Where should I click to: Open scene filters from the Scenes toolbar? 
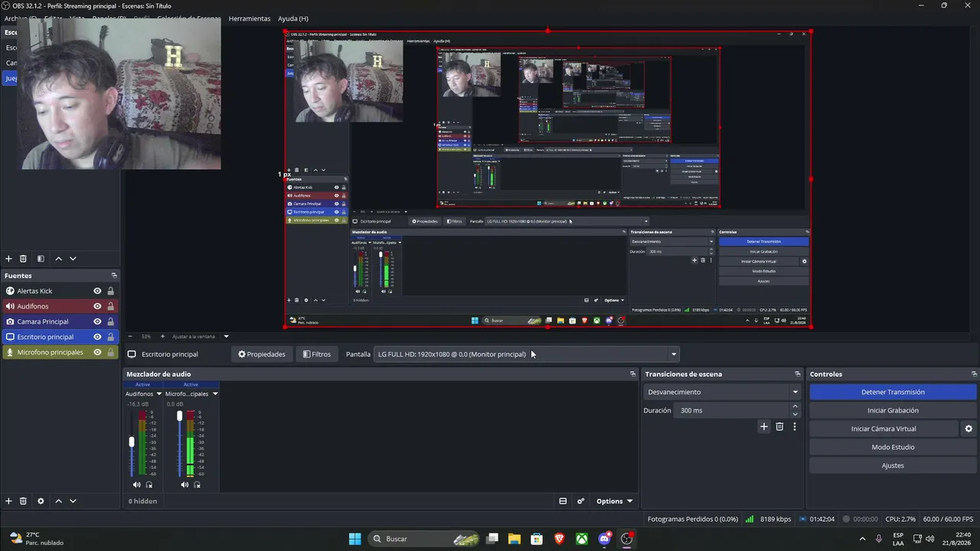coord(41,259)
